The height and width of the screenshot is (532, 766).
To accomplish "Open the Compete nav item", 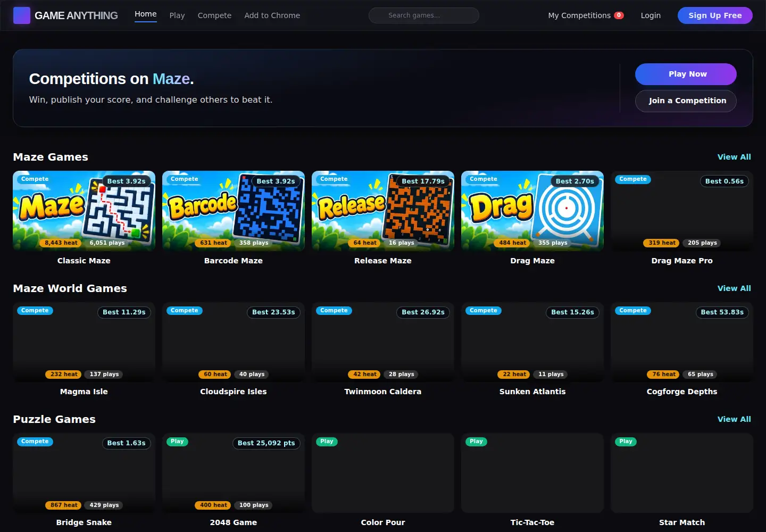I will click(214, 15).
